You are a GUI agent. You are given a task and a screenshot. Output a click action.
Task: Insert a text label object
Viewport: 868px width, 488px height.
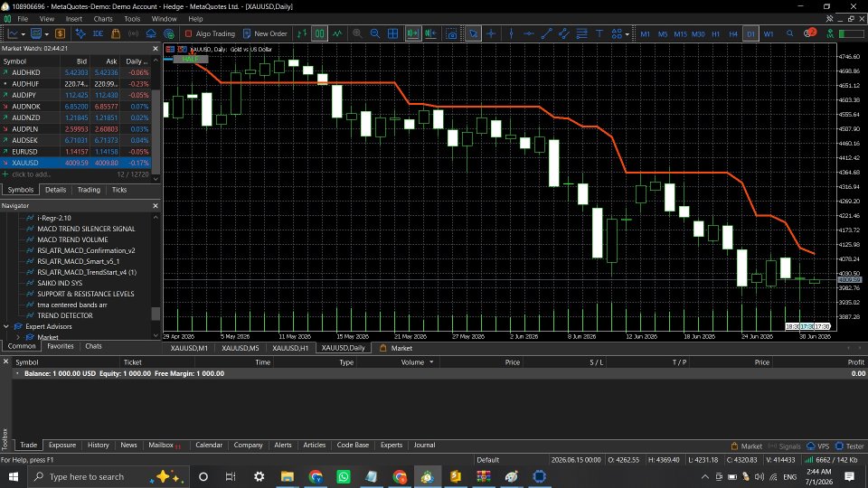click(599, 33)
